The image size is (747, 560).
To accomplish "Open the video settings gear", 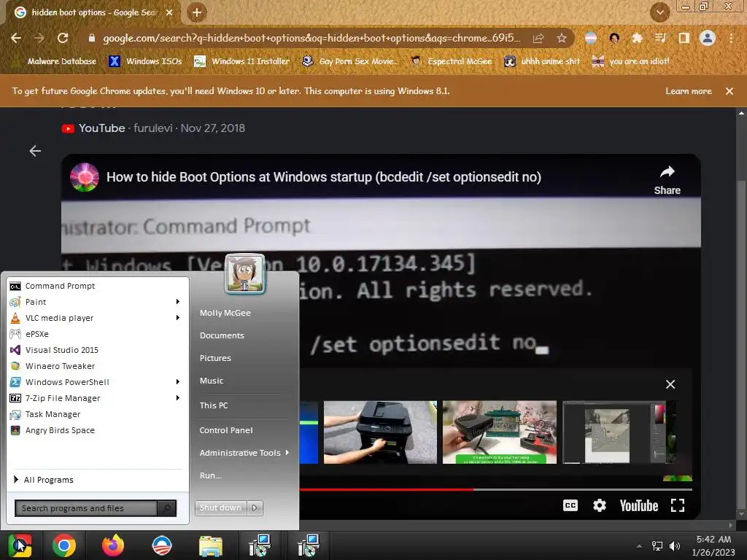I will [600, 505].
